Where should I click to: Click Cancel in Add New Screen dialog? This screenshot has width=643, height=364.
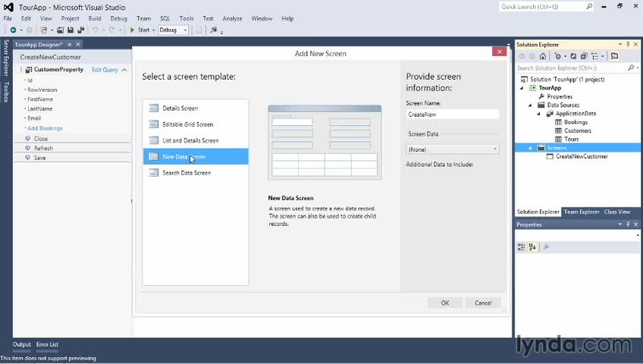(483, 303)
